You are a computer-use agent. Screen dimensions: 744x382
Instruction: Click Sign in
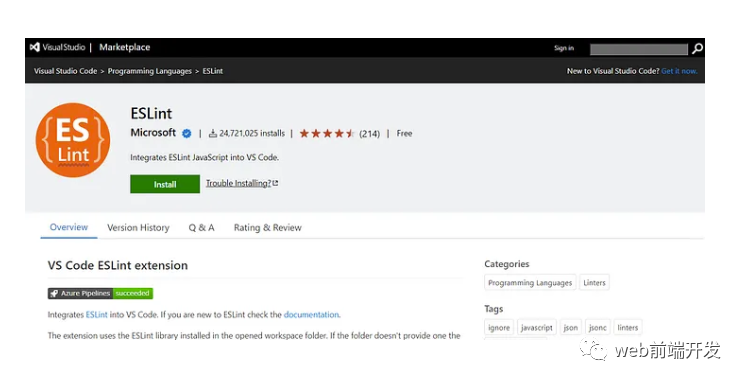click(564, 48)
